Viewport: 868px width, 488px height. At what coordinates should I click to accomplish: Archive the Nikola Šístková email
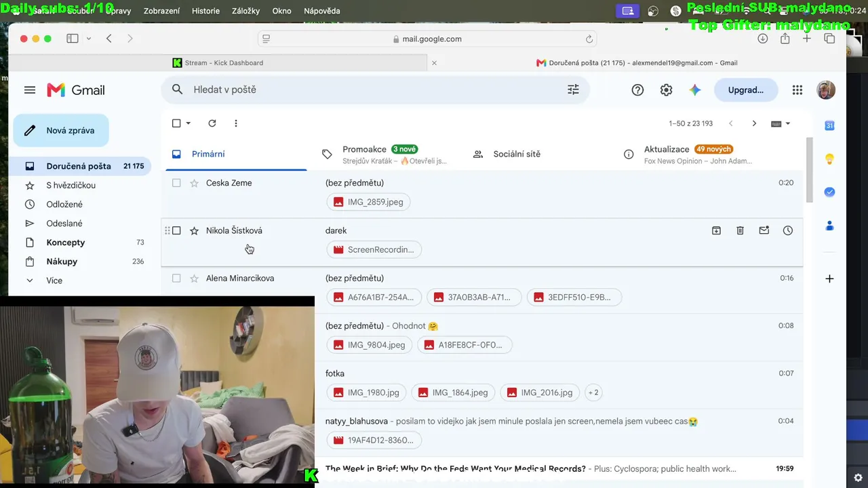click(x=716, y=230)
